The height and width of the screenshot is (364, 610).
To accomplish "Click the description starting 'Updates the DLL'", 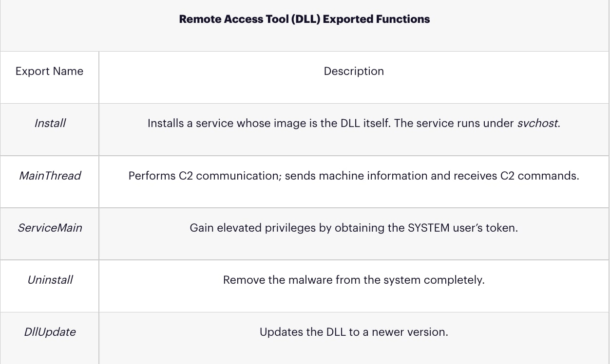I will pyautogui.click(x=354, y=332).
